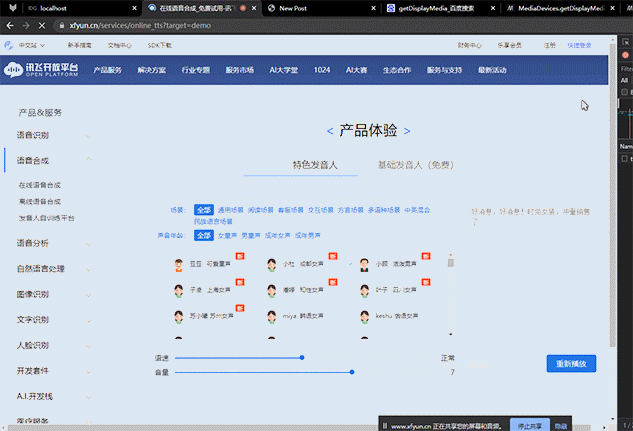The height and width of the screenshot is (431, 633).
Task: Toggle the DevTools filter checkbox under All
Action: click(625, 92)
